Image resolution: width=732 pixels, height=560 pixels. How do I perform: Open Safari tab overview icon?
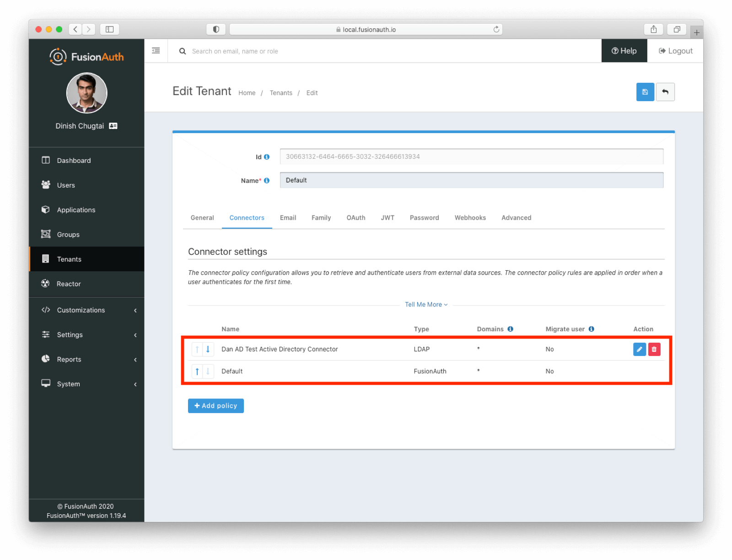(x=677, y=29)
